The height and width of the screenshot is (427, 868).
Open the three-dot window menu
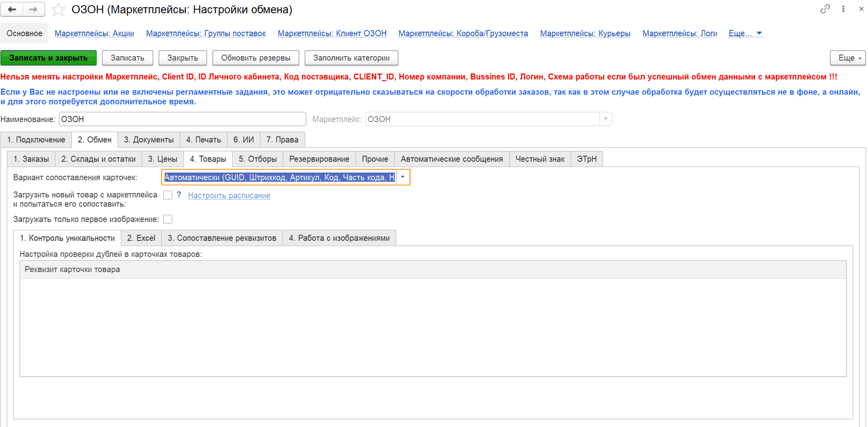point(844,10)
